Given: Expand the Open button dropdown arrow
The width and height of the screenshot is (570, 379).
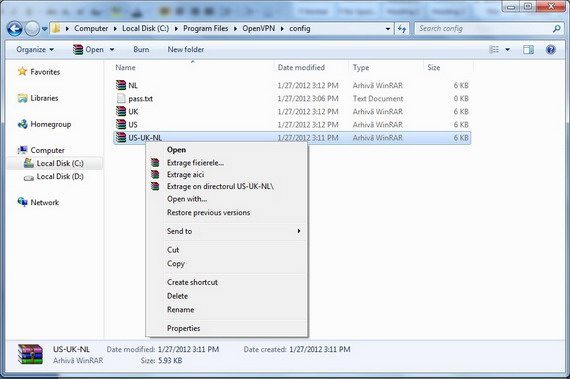Looking at the screenshot, I should click(112, 49).
